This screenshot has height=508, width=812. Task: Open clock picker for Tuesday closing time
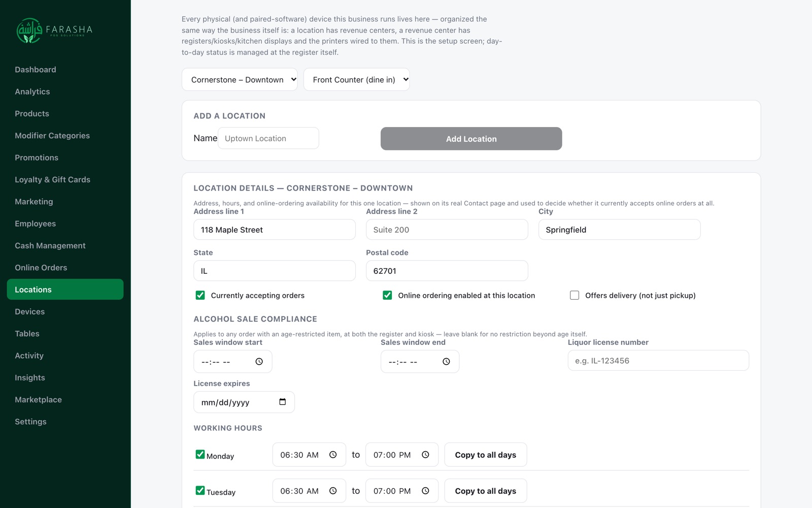(425, 491)
